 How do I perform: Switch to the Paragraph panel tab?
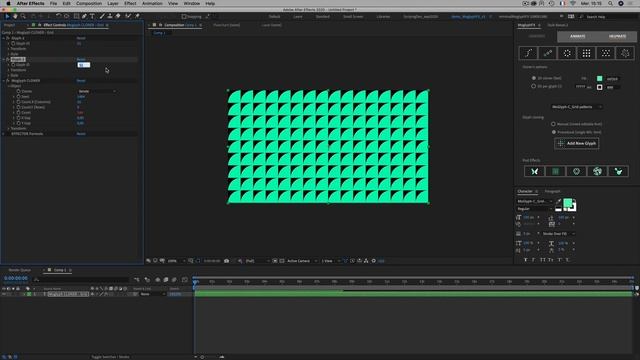pos(552,191)
